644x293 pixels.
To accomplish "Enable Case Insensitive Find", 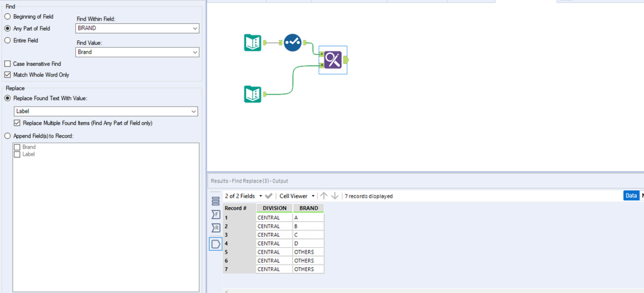I will click(x=7, y=64).
